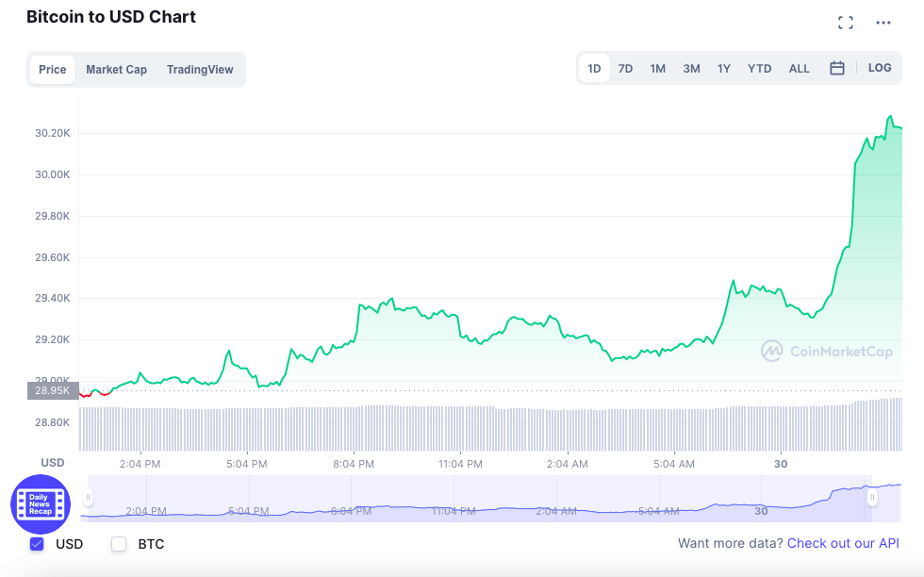This screenshot has width=924, height=577.
Task: Select the 1M time range
Action: pos(658,69)
